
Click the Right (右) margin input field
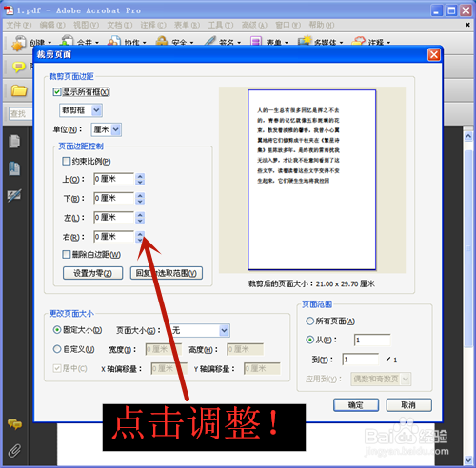point(113,237)
